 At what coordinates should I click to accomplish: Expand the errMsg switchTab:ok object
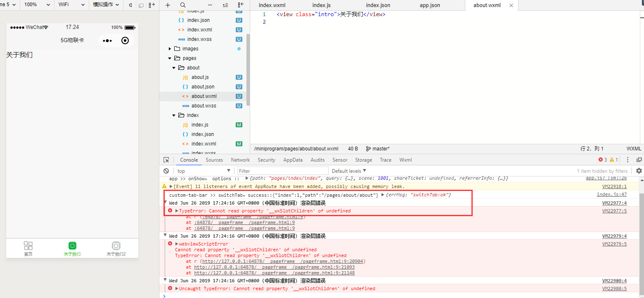coord(383,195)
